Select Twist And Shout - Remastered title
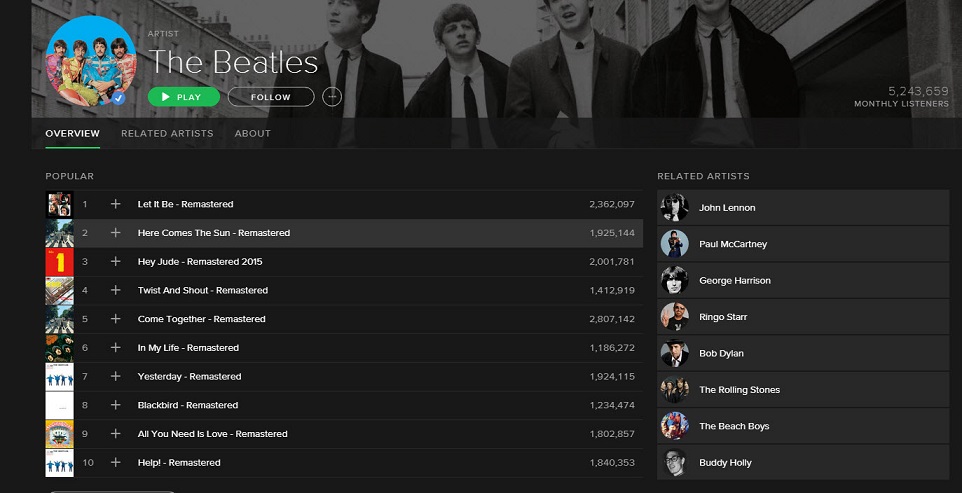962x493 pixels. click(202, 290)
